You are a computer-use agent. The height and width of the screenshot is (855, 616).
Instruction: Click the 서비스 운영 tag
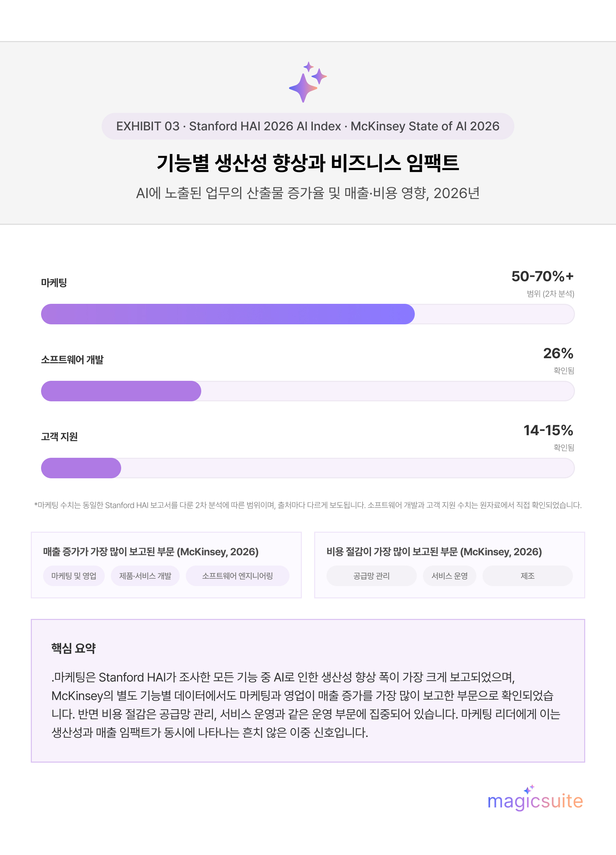click(449, 576)
